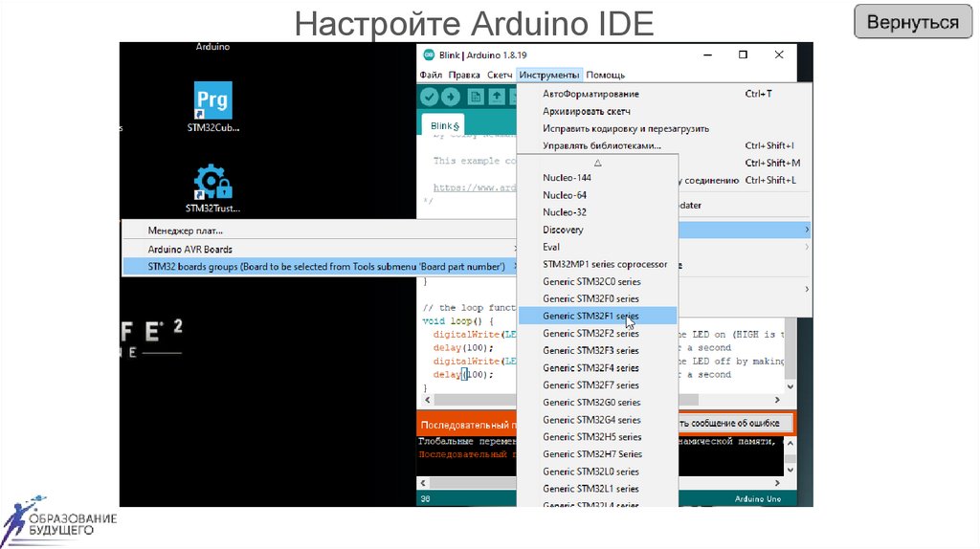Click the console scrollbar up arrow
This screenshot has height=549, width=980.
point(791,443)
